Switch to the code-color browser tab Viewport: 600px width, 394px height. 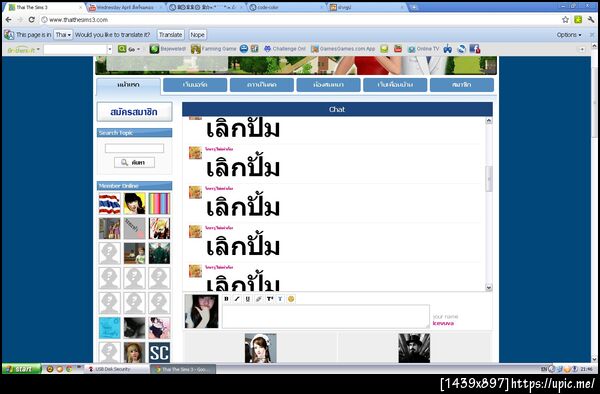pyautogui.click(x=285, y=7)
